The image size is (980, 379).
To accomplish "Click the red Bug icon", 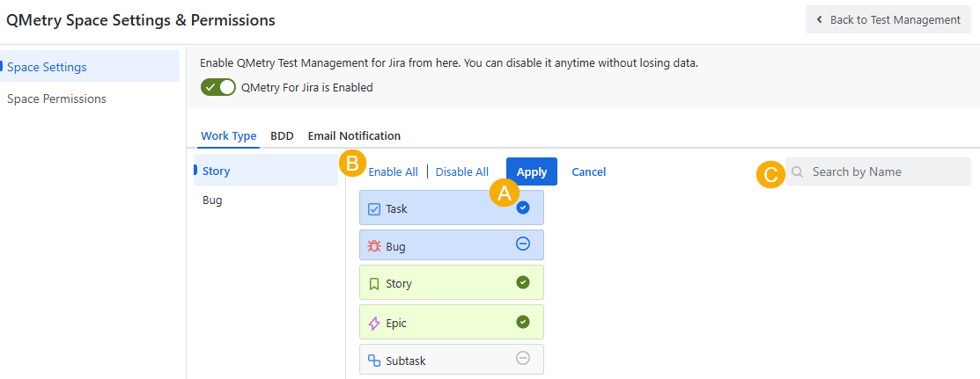I will pyautogui.click(x=373, y=246).
